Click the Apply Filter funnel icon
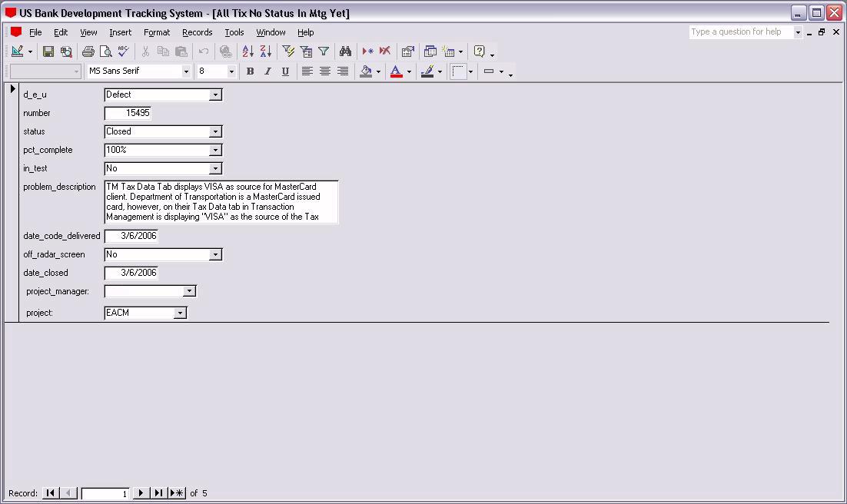 [x=324, y=51]
